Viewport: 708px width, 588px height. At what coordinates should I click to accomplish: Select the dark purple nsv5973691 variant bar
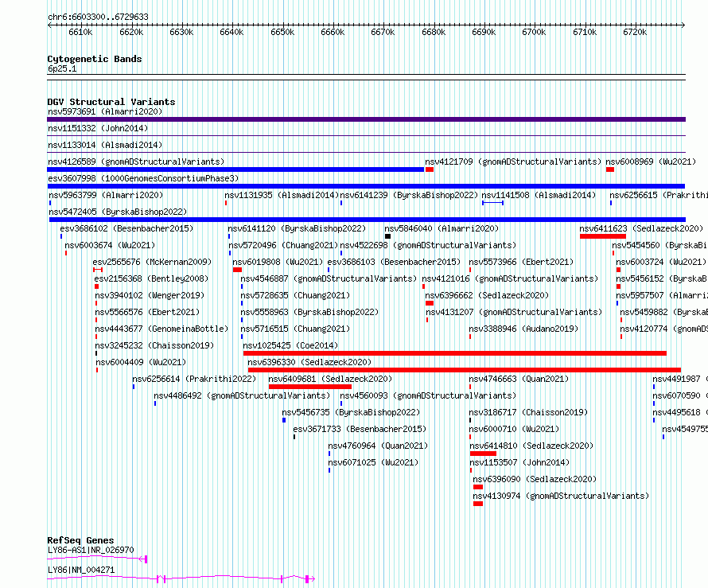coord(366,119)
